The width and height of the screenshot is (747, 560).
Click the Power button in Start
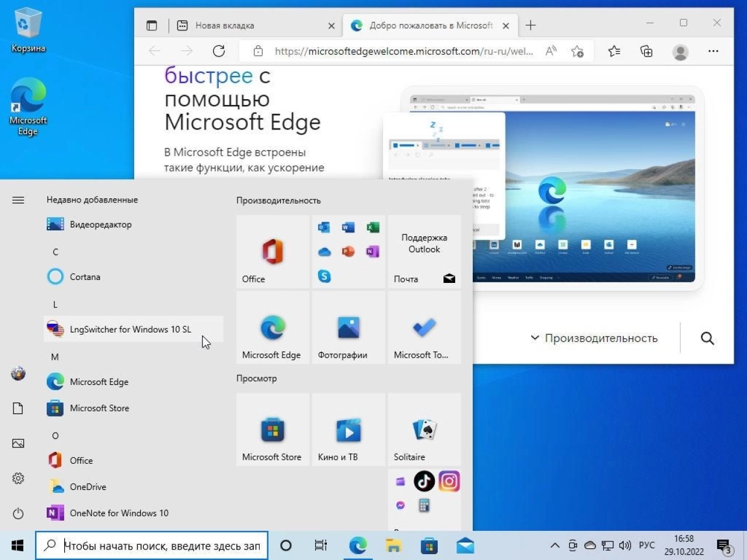point(18,513)
